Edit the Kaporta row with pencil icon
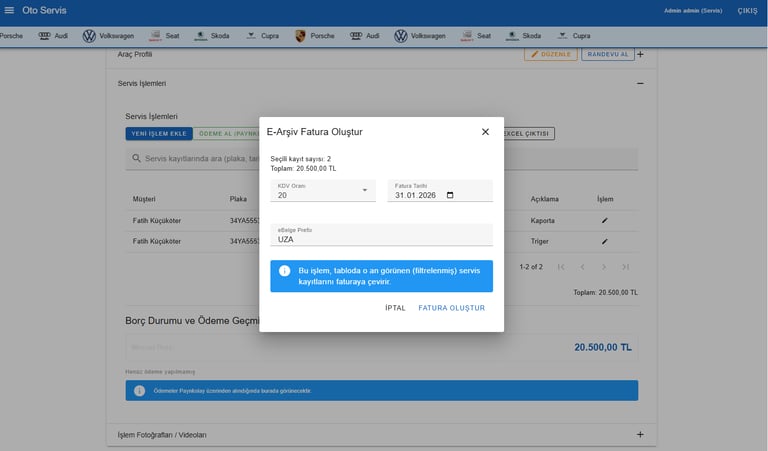768x451 pixels. [x=604, y=221]
